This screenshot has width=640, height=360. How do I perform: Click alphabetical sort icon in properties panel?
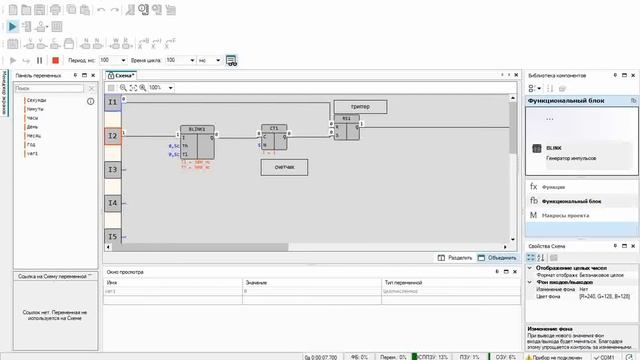pos(541,258)
